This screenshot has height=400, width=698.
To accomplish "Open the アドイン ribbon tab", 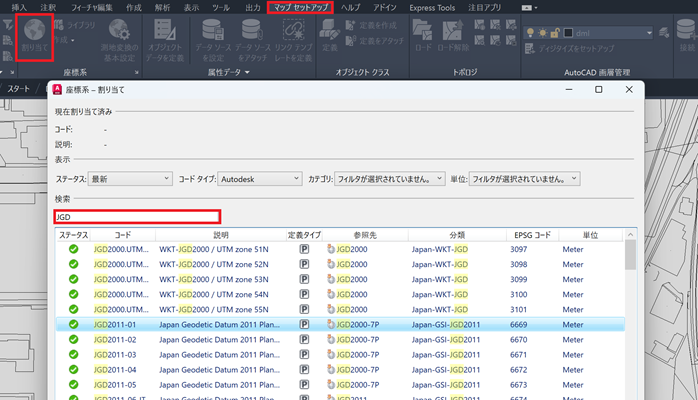I will [385, 8].
